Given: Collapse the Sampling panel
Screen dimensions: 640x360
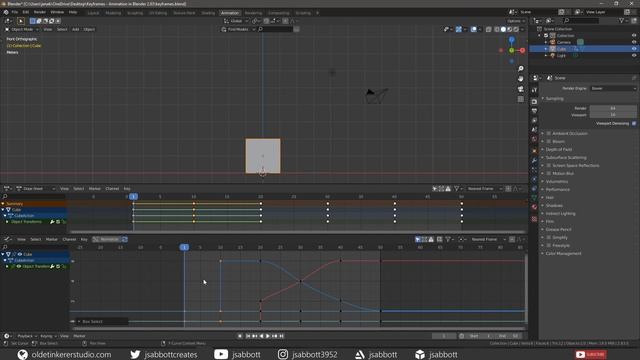Looking at the screenshot, I should coord(553,98).
